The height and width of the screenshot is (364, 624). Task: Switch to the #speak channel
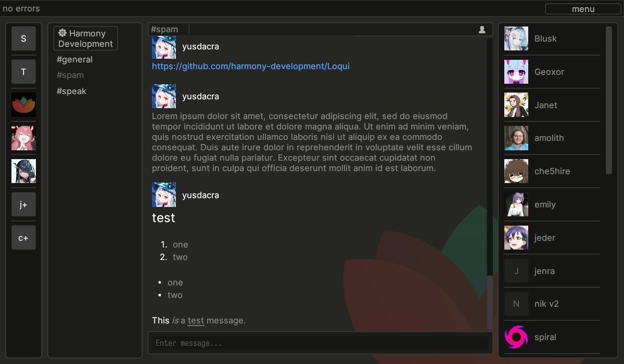[71, 91]
